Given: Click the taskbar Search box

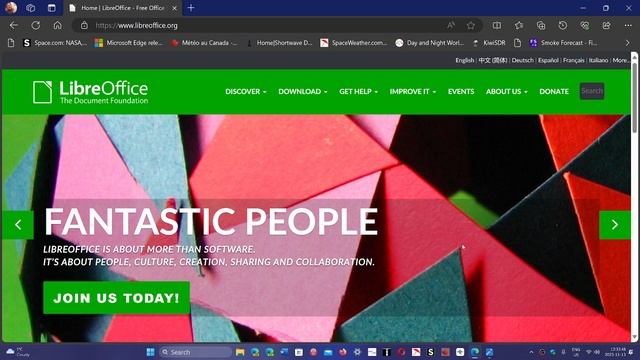Looking at the screenshot, I should pos(196,352).
